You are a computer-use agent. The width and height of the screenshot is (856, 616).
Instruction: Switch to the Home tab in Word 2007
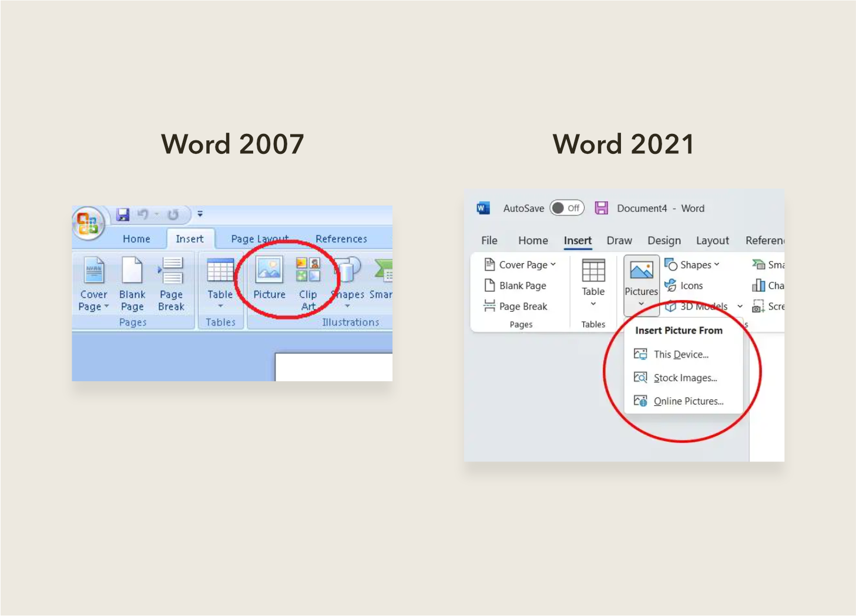(x=136, y=239)
